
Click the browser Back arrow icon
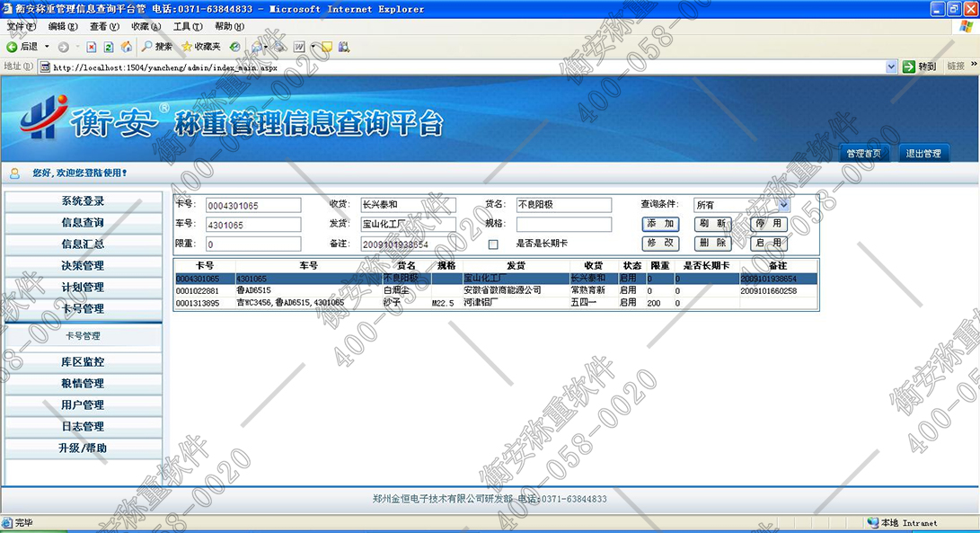(13, 46)
